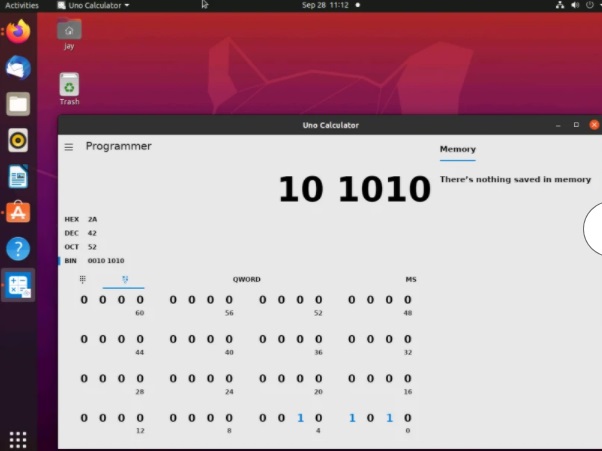Viewport: 602px width, 451px height.
Task: Toggle bit 44 in the bit keypad
Action: [x=140, y=339]
